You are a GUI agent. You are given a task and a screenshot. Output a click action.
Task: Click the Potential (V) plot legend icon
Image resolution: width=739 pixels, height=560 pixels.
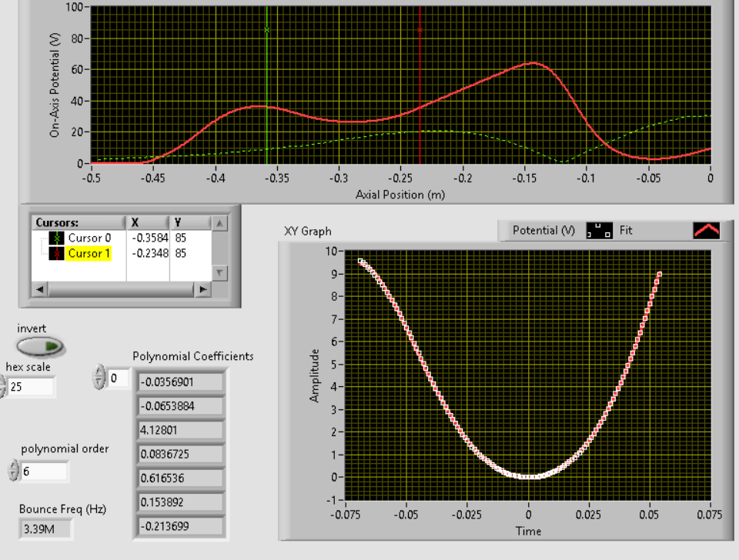point(598,230)
